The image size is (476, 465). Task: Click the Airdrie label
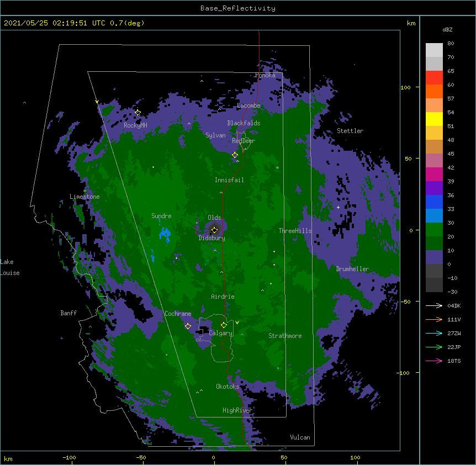[223, 297]
